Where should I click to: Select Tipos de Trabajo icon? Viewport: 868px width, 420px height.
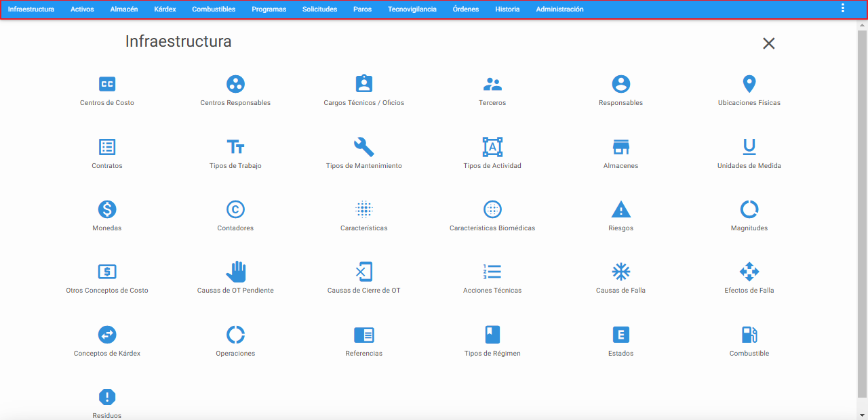235,147
